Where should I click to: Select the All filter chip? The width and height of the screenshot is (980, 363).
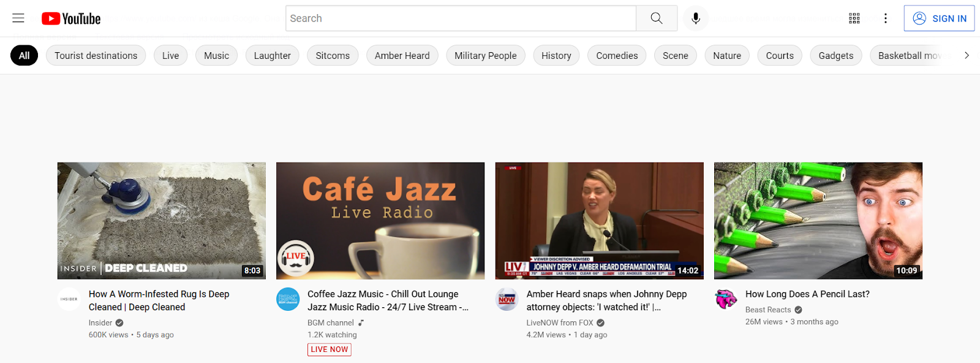[24, 55]
